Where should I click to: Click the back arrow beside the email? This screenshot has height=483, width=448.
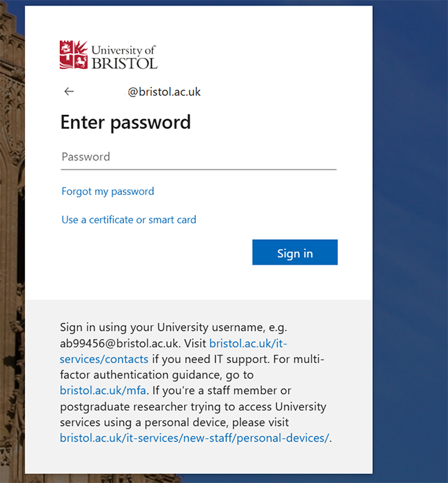tap(69, 92)
